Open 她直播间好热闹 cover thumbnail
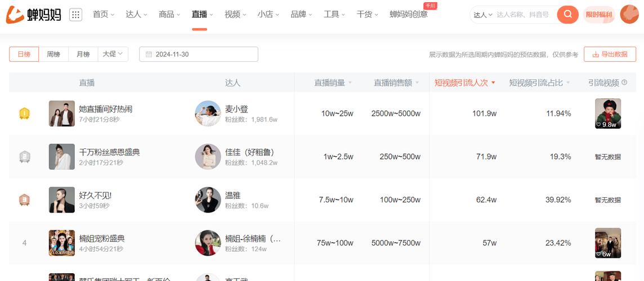Image resolution: width=644 pixels, height=281 pixels. pos(61,113)
